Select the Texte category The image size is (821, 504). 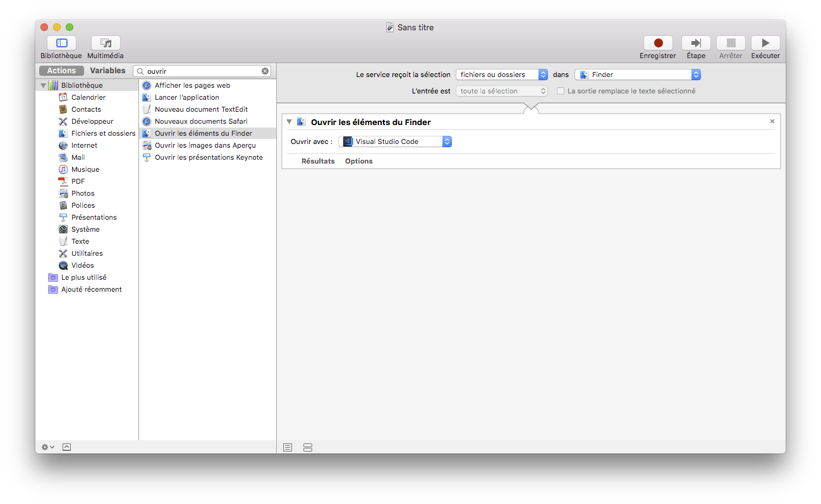point(80,241)
